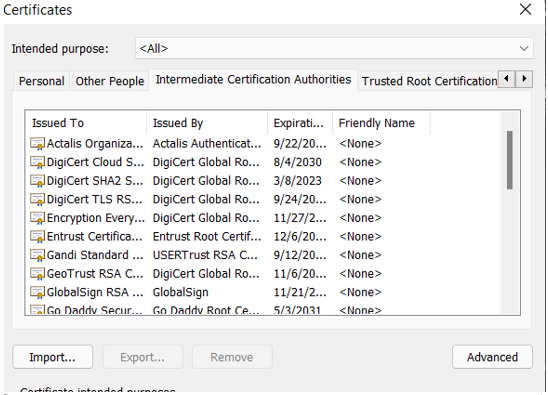Select the Entrust Certification certificate icon

click(x=37, y=237)
